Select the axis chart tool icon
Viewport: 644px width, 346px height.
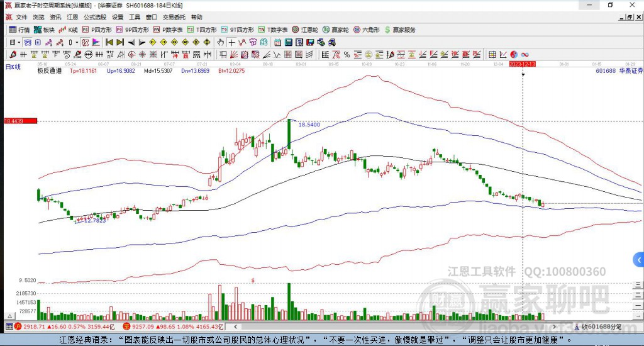(x=503, y=54)
